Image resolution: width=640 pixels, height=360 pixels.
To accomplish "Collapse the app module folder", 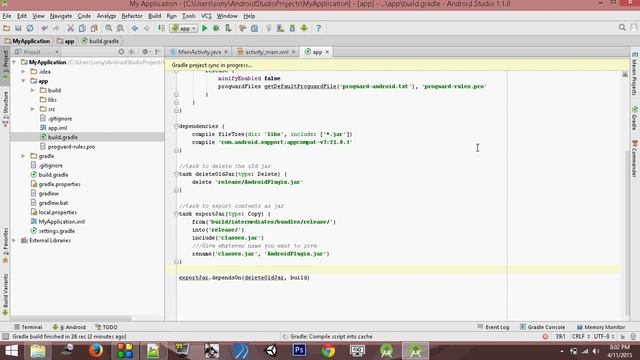I will click(23, 81).
